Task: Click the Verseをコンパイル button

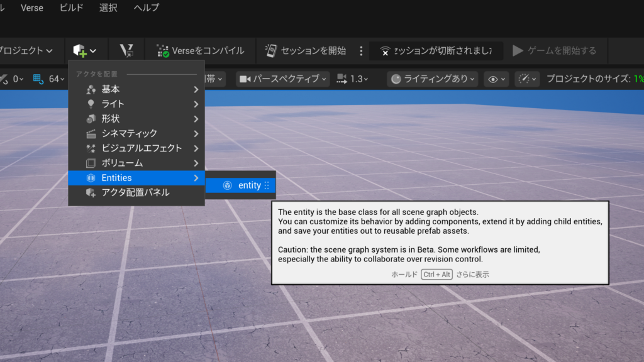Action: pos(200,50)
